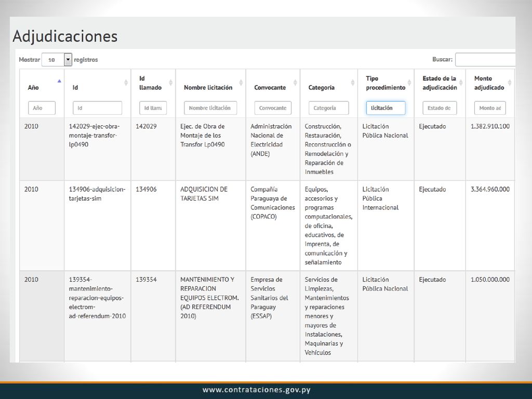Focus the Categoría filter field
The width and height of the screenshot is (532, 399).
(x=329, y=108)
